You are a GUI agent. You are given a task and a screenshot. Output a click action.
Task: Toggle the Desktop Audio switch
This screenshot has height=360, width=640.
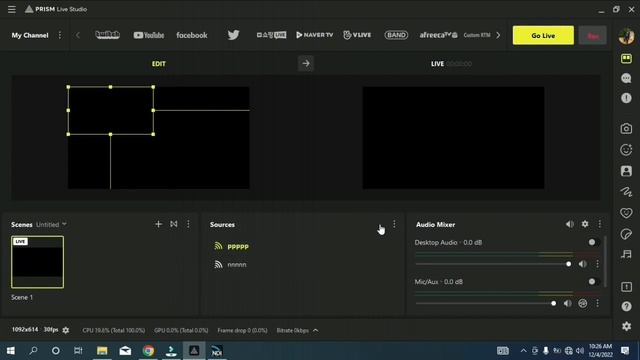(x=593, y=242)
